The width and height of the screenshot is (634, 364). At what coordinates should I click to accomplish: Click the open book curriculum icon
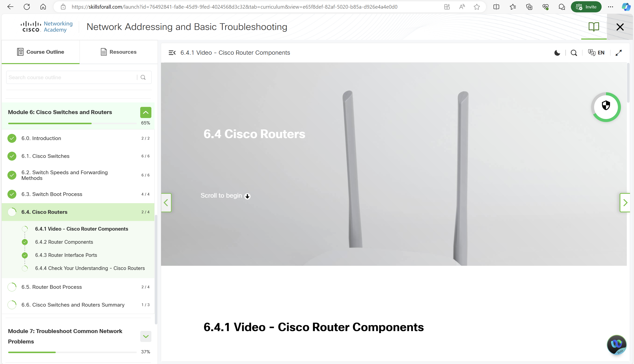click(593, 27)
